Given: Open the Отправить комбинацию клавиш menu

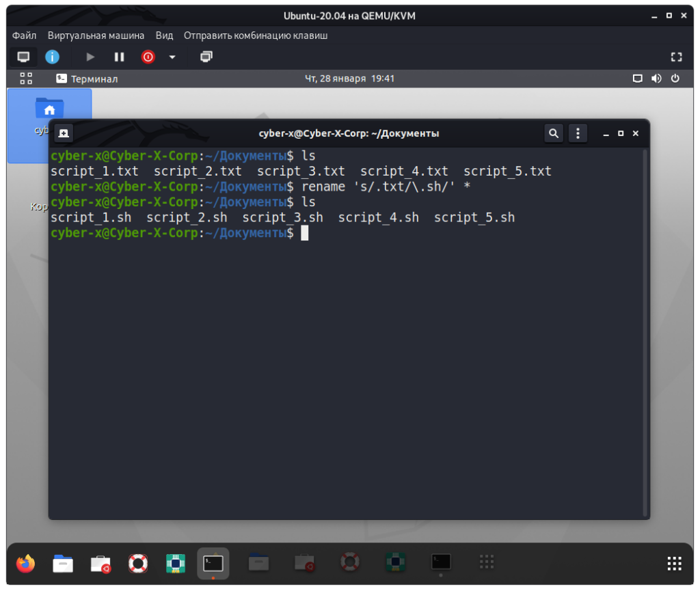Looking at the screenshot, I should (x=256, y=36).
